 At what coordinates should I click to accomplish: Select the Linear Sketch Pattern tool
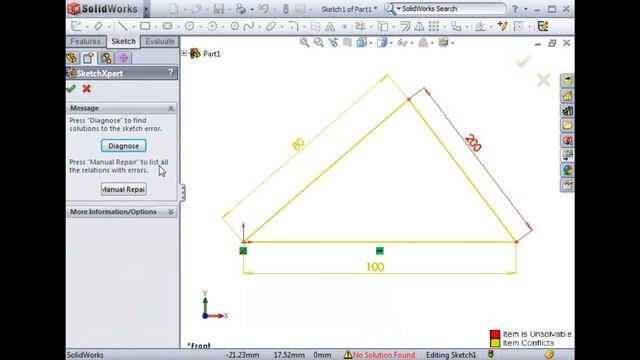point(434,26)
